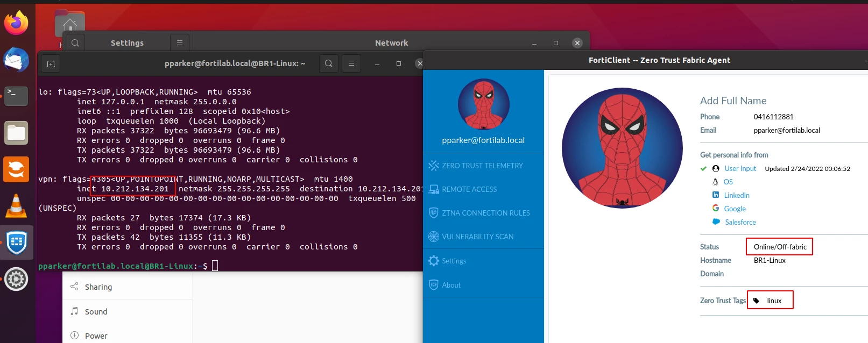Click the LinkedIn personal info link

(737, 195)
